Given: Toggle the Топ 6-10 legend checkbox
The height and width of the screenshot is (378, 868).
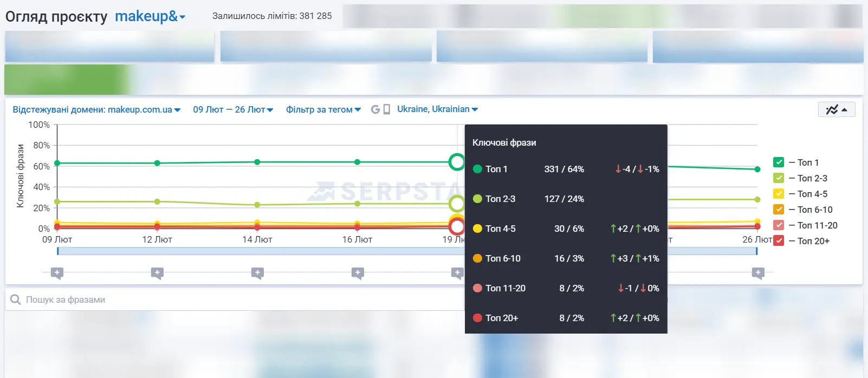Looking at the screenshot, I should [x=779, y=209].
